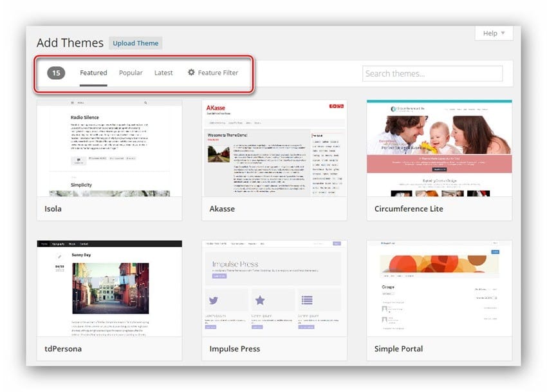Open the Circumference Lite theme preview

click(439, 148)
